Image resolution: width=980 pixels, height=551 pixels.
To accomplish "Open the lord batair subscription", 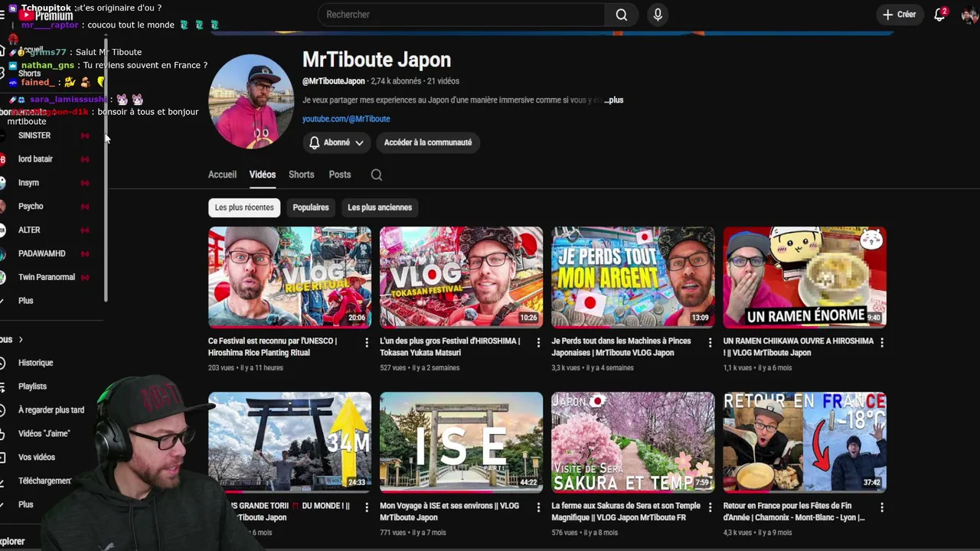I will click(35, 159).
